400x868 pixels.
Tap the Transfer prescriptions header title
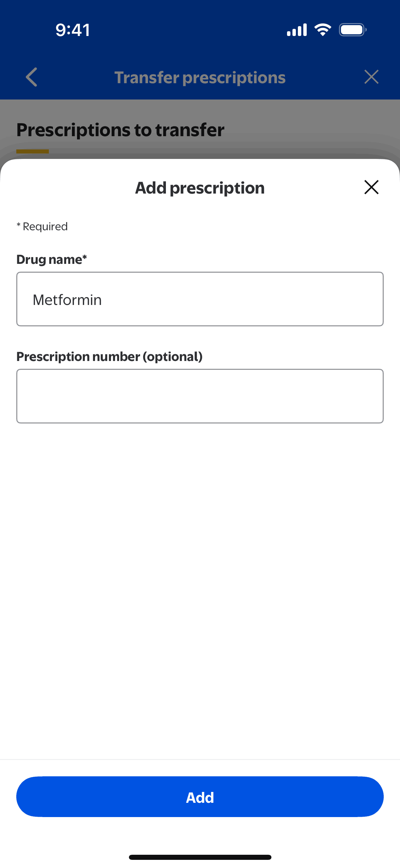coord(200,77)
